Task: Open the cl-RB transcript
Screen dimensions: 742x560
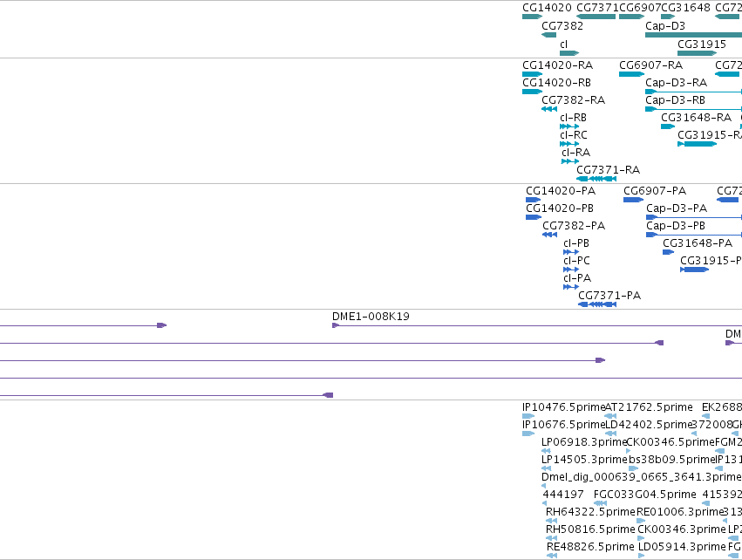Action: pyautogui.click(x=573, y=118)
